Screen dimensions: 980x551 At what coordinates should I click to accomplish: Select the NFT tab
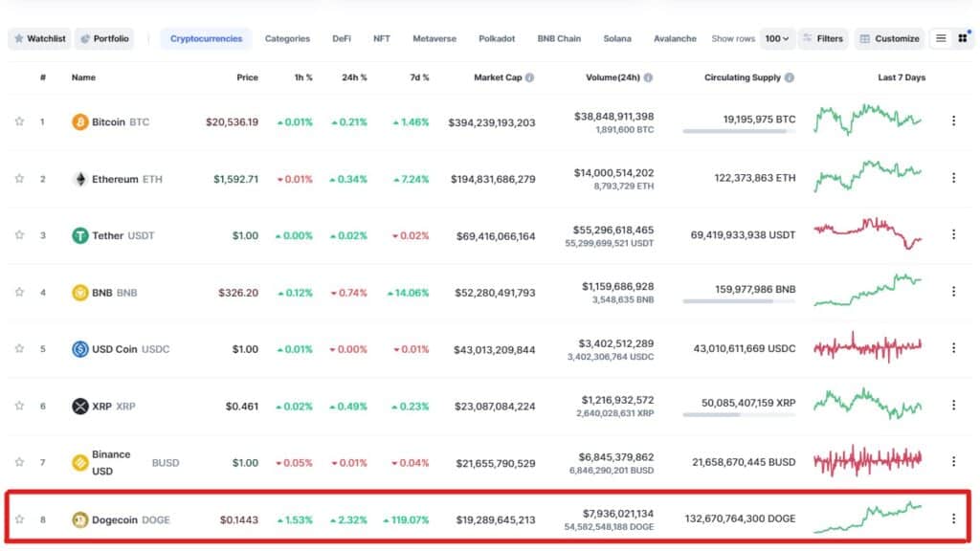click(x=381, y=38)
